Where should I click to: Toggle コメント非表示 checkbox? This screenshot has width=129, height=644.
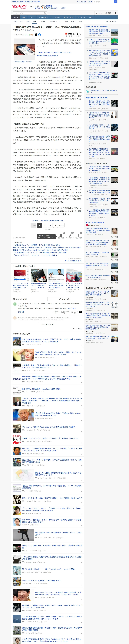71,329
